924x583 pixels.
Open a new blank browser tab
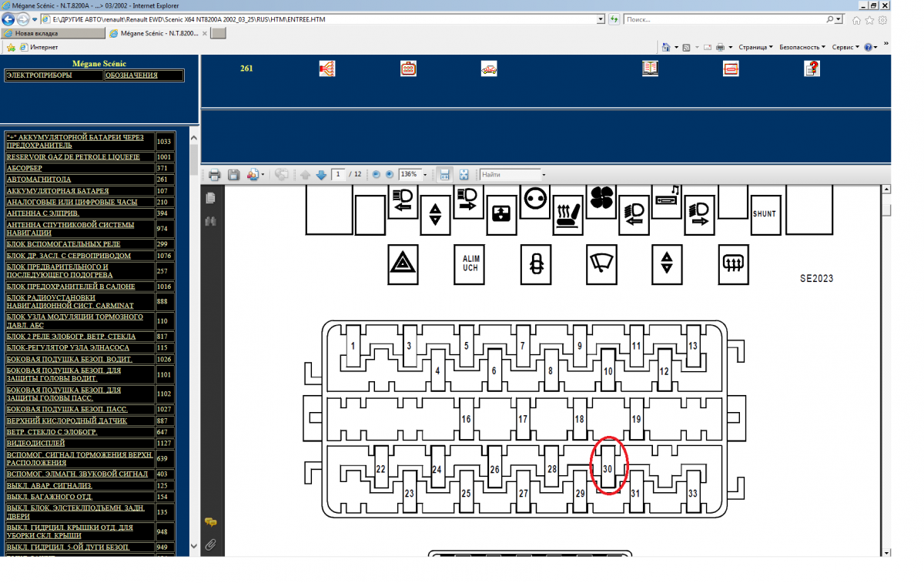(218, 34)
